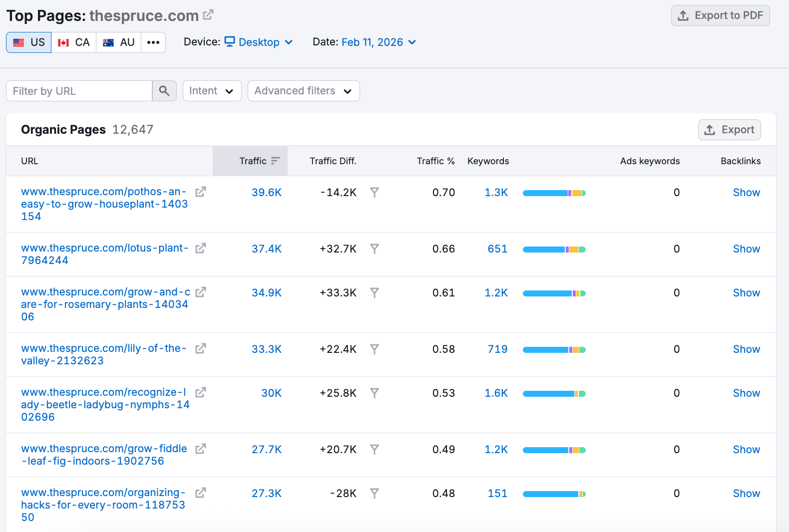789x532 pixels.
Task: Switch to the CA country tab
Action: pos(74,42)
